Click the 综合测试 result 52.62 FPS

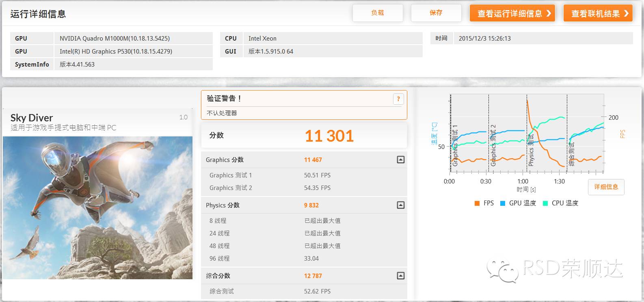318,291
